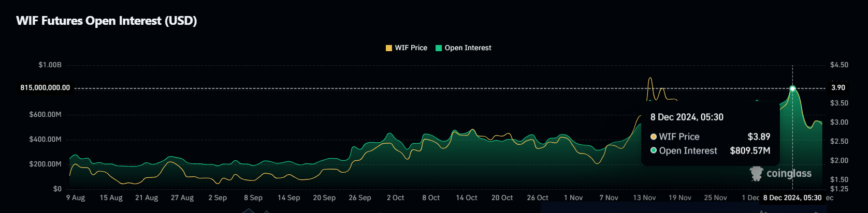Click the $0 left axis label
Image resolution: width=868 pixels, height=213 pixels.
pos(57,189)
